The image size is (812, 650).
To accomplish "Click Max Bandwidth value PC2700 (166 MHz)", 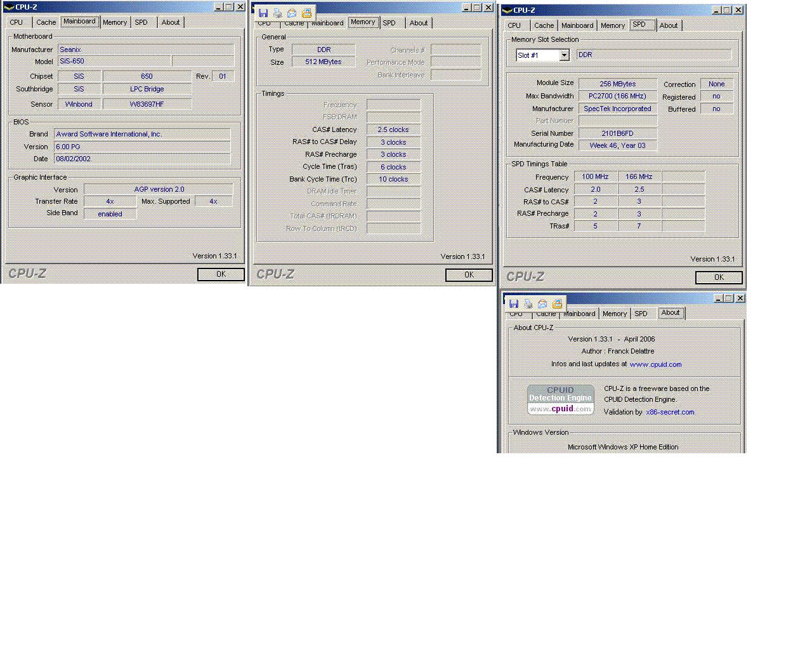I will click(618, 96).
